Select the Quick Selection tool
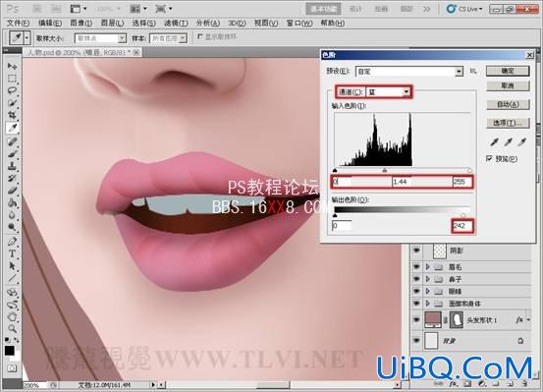The height and width of the screenshot is (392, 543). point(12,102)
